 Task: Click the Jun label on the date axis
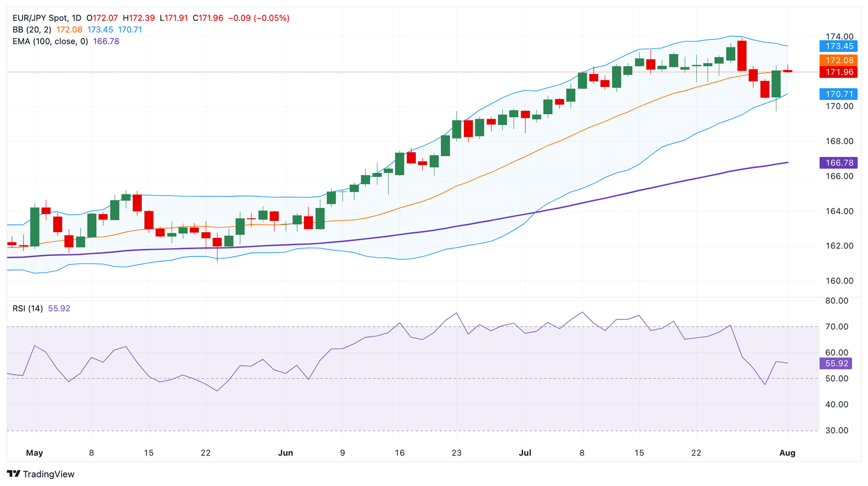coord(286,453)
